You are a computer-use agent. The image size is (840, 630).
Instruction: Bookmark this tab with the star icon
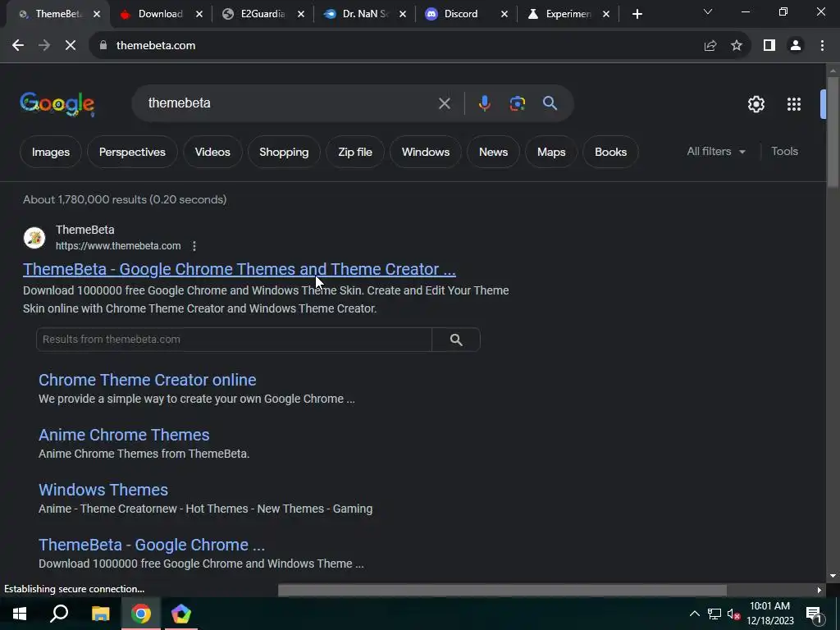click(x=737, y=46)
